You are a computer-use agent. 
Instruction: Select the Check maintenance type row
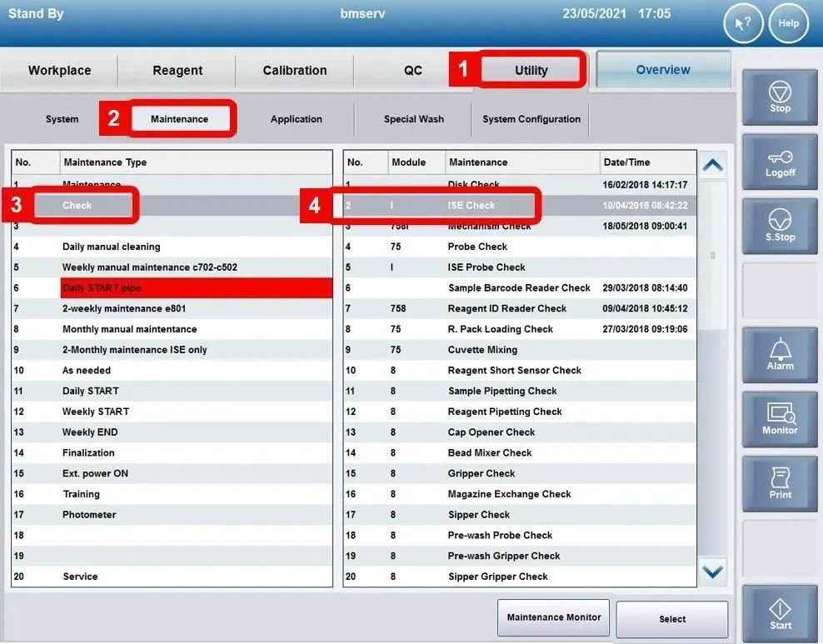pos(172,205)
